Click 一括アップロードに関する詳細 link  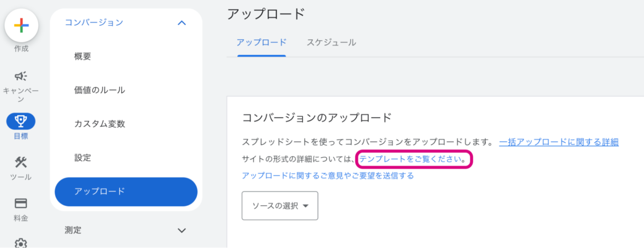tap(559, 142)
